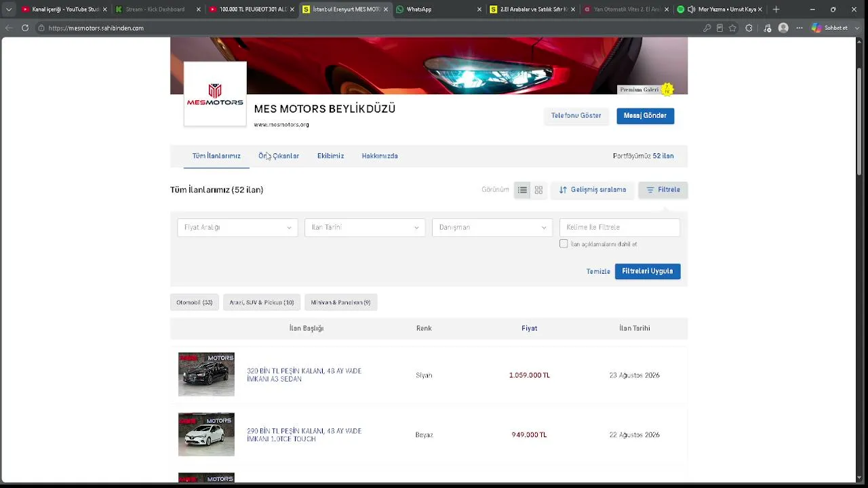Open the browser three-dot menu
868x488 pixels.
tap(800, 28)
